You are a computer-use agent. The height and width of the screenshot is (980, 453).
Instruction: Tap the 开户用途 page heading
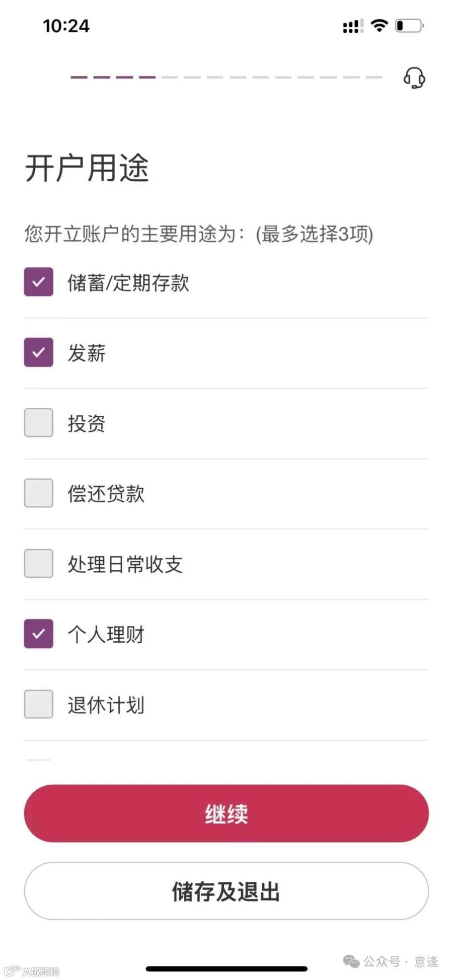click(87, 168)
